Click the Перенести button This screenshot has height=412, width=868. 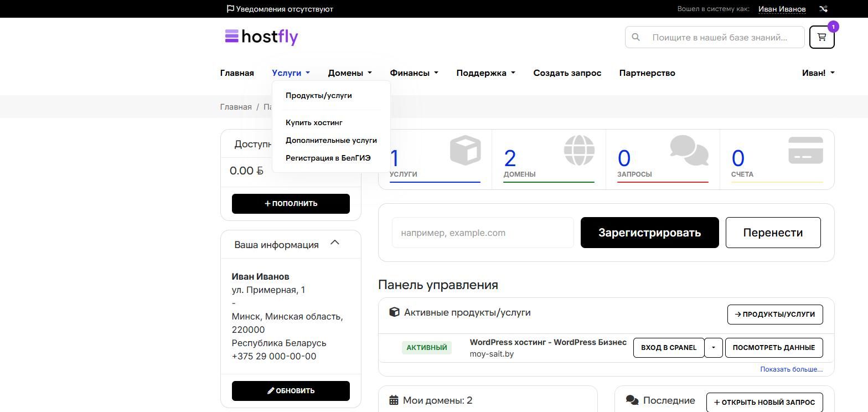click(773, 233)
